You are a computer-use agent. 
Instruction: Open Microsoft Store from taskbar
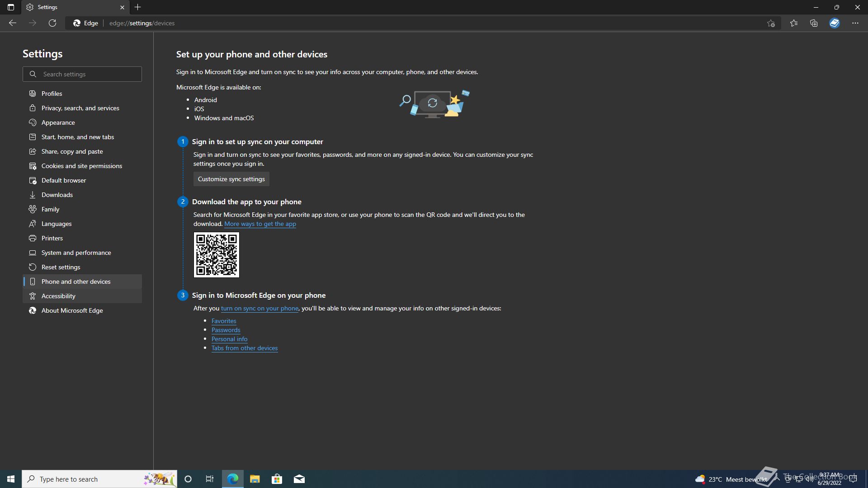click(x=277, y=479)
